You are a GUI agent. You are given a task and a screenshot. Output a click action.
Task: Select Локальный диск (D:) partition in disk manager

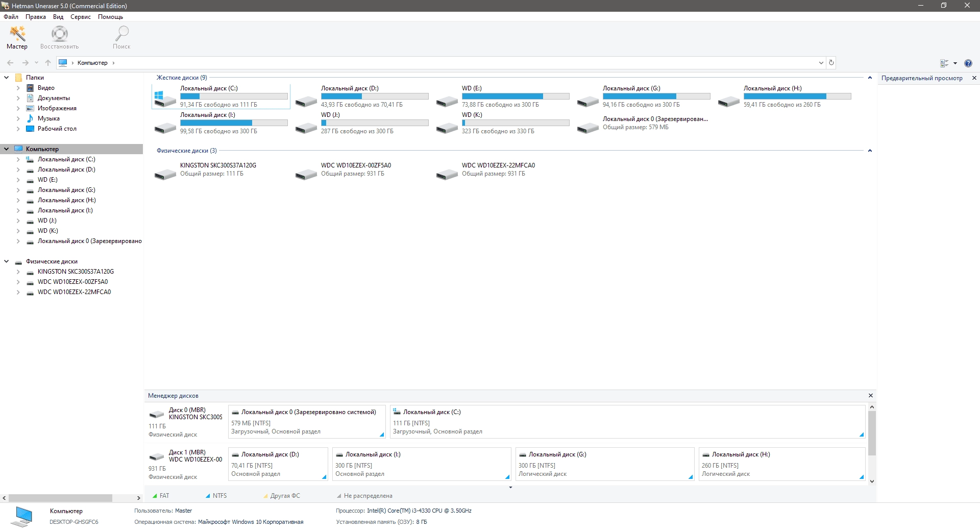(x=278, y=464)
